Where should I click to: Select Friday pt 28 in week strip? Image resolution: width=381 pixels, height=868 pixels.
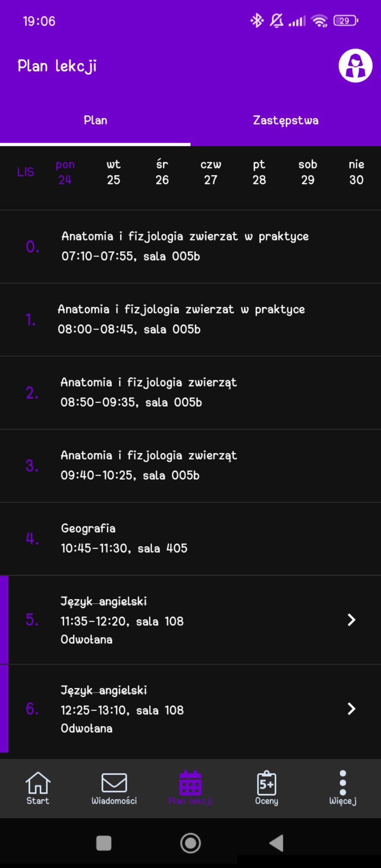click(x=259, y=172)
